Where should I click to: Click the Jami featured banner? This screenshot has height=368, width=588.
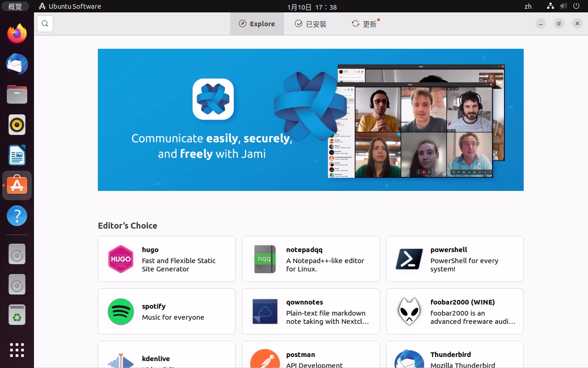311,120
